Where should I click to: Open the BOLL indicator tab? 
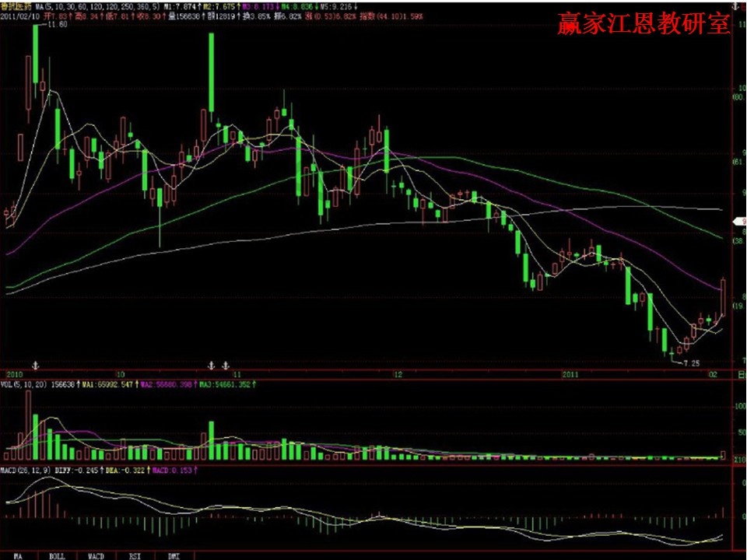coord(57,556)
